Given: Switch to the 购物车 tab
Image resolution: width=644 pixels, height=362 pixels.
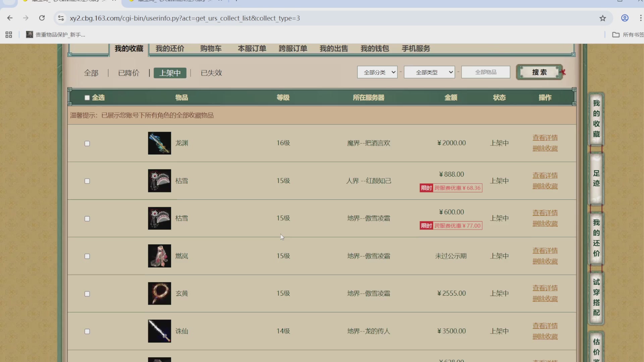Looking at the screenshot, I should click(x=210, y=49).
